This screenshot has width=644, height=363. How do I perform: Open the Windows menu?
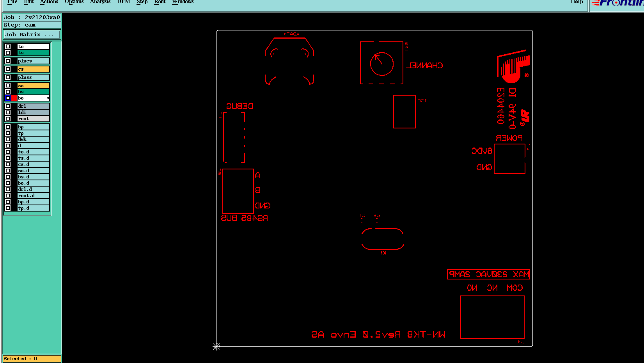pyautogui.click(x=183, y=2)
